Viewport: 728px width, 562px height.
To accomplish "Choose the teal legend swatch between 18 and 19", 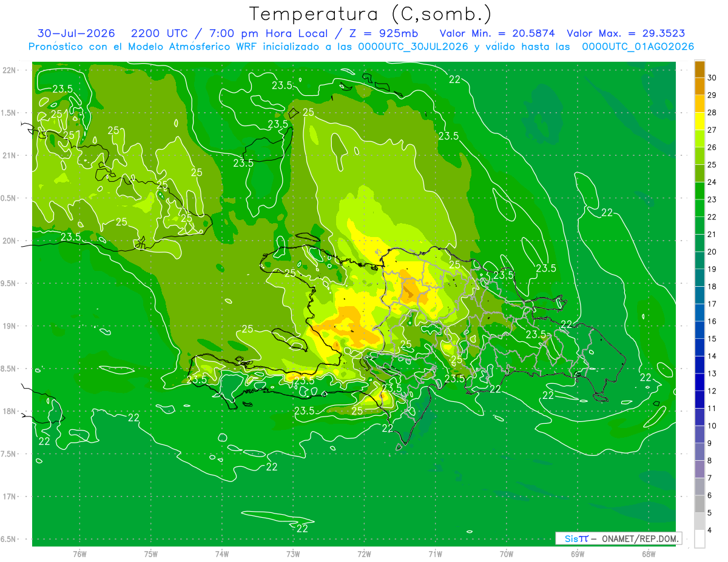I will click(x=699, y=278).
